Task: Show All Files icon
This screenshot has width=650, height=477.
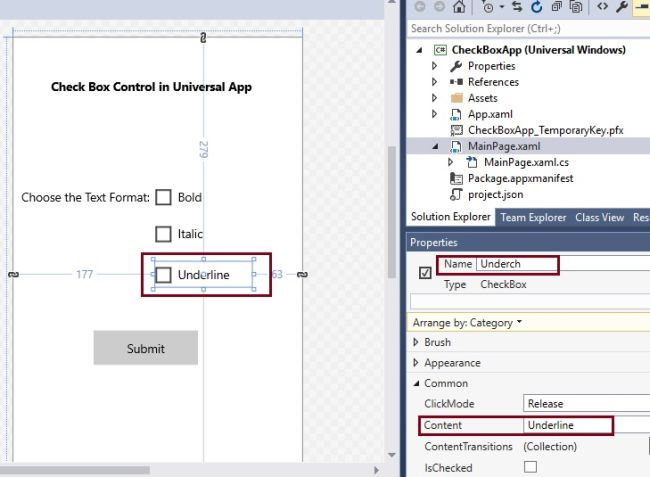Action: [x=576, y=7]
